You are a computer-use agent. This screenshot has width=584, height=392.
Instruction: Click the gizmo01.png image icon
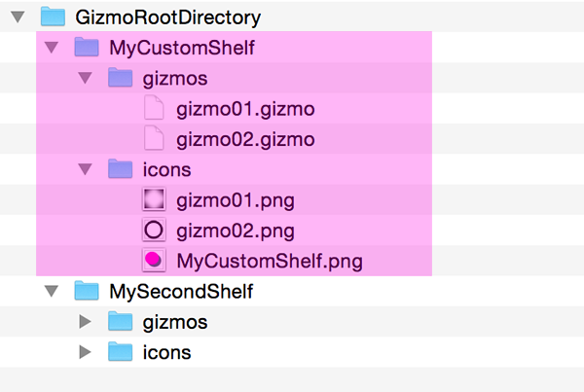pos(153,200)
